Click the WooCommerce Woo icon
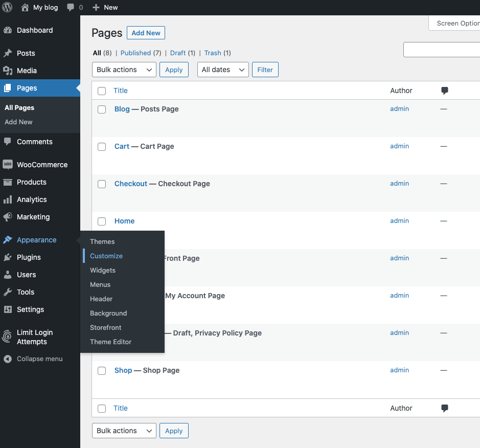Viewport: 480px width, 448px height. pyautogui.click(x=8, y=165)
